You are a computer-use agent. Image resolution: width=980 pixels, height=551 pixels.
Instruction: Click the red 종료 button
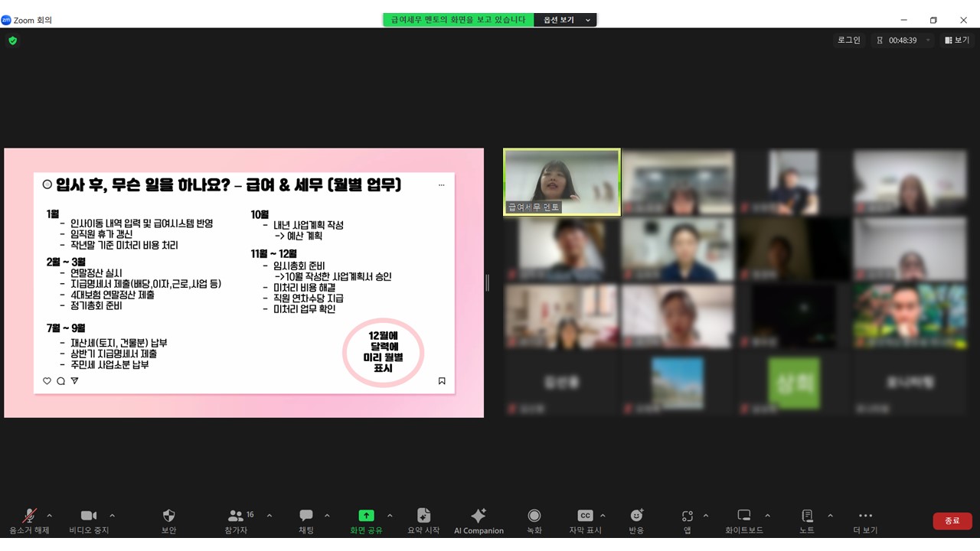[952, 520]
